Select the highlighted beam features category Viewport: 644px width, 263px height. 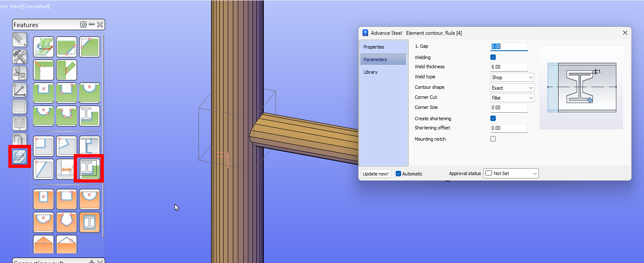(20, 156)
